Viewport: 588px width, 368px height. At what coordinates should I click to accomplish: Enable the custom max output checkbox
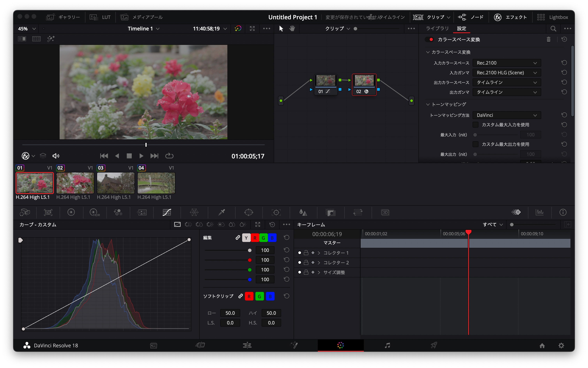tap(475, 144)
